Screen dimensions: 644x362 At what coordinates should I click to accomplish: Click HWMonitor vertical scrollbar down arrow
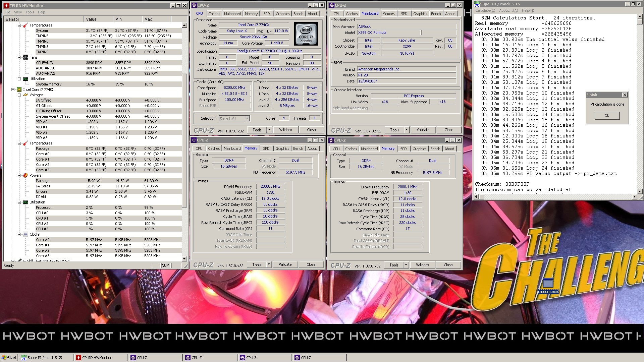184,259
